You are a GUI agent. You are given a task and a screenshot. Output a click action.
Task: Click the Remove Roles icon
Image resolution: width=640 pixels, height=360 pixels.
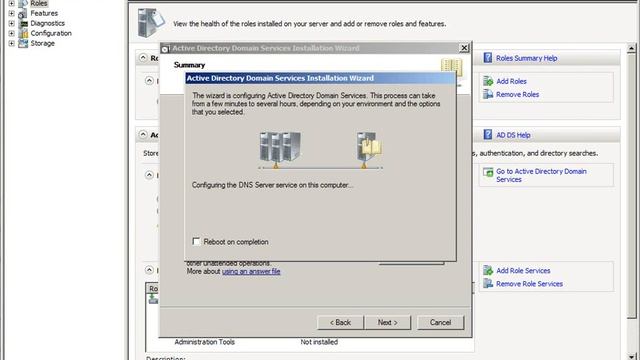click(x=488, y=94)
